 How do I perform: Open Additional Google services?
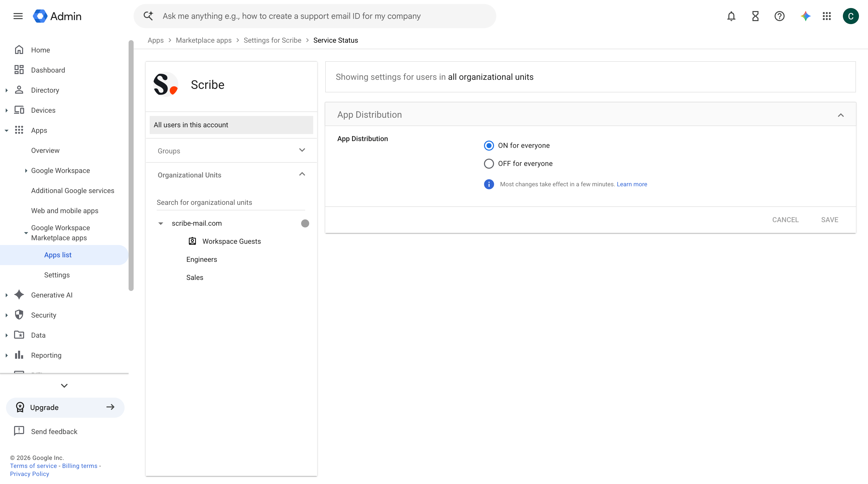pyautogui.click(x=72, y=191)
